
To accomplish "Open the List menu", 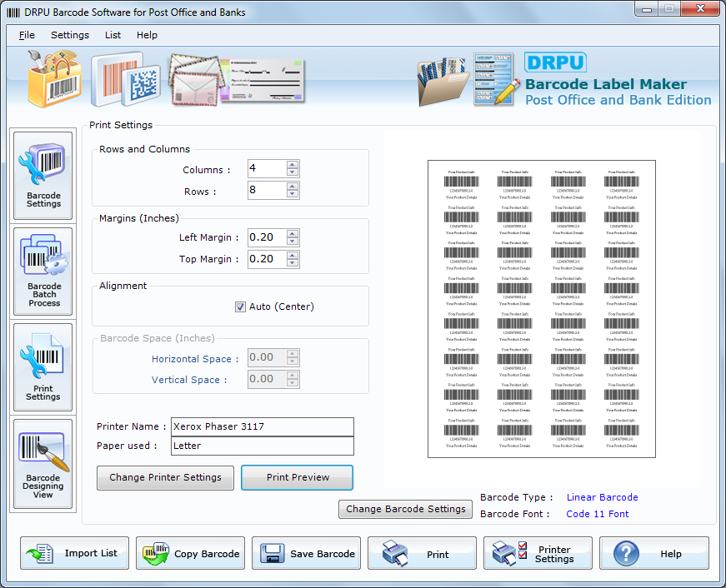I will click(113, 35).
